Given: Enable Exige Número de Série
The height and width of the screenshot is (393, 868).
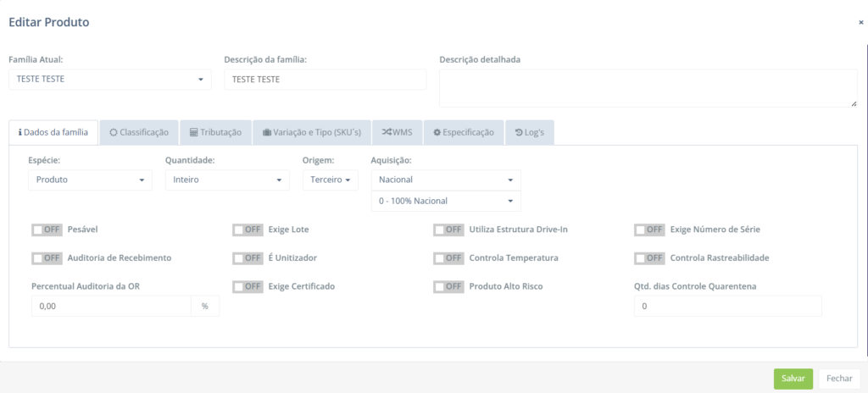Looking at the screenshot, I should tap(650, 230).
